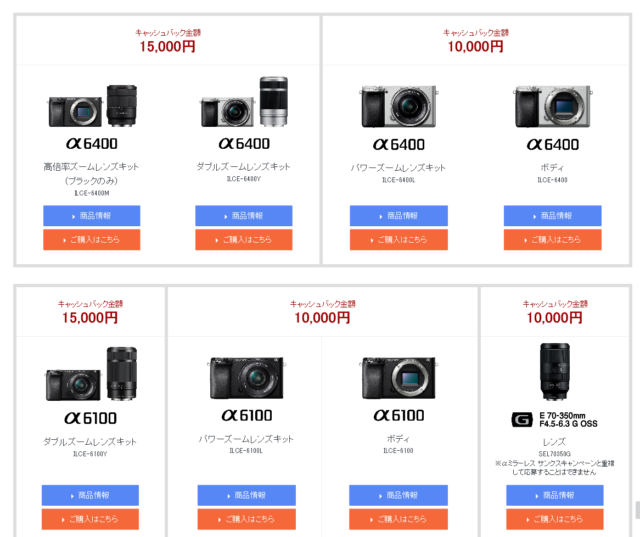Screen dimensions: 640x537
Task: Click the α6100 double zoom kit photo
Action: (x=90, y=375)
